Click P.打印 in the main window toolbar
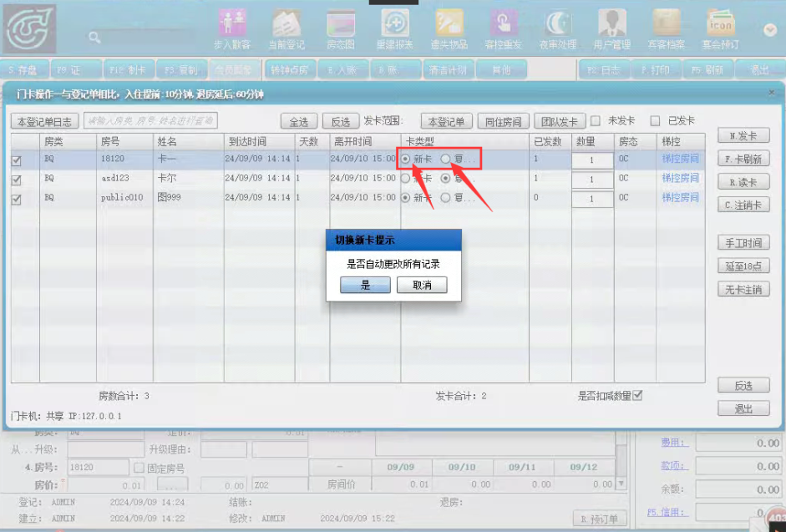This screenshot has height=532, width=786. tap(657, 70)
